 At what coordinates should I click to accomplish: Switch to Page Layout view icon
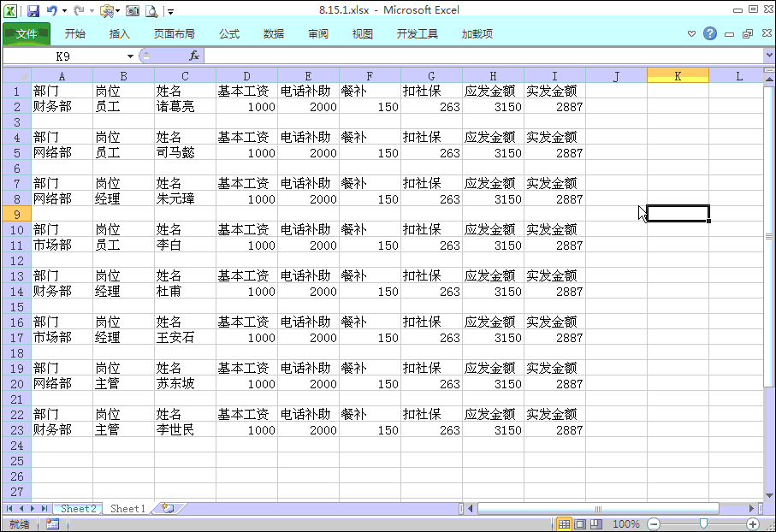(581, 524)
